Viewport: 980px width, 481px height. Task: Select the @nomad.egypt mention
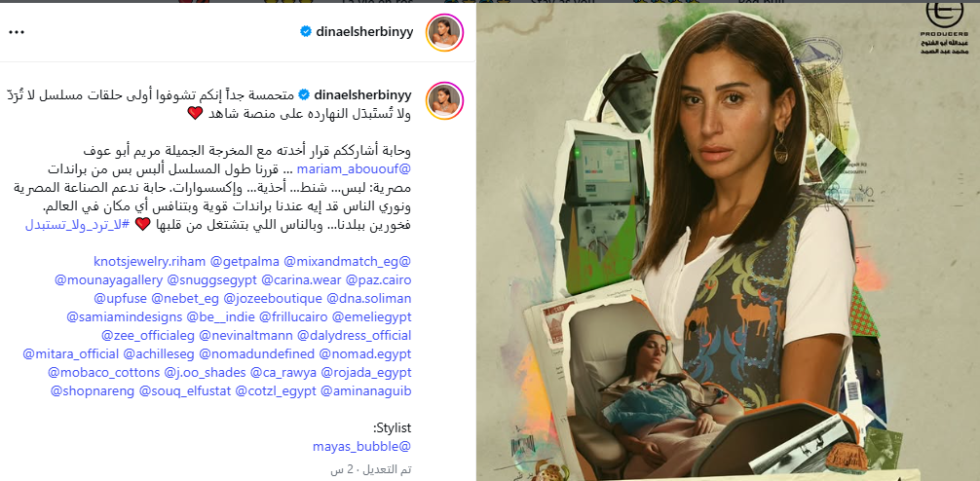[x=365, y=354]
